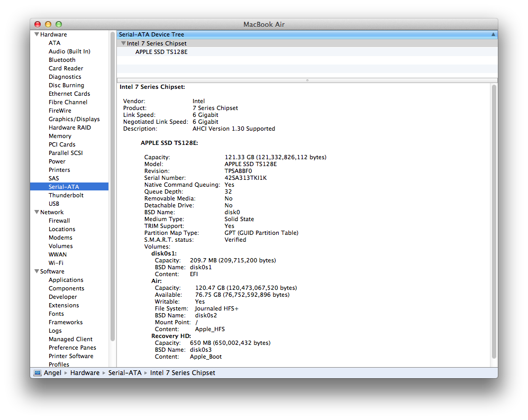Viewport: 528px width, 420px height.
Task: Click Angel in the path bar
Action: [x=52, y=373]
